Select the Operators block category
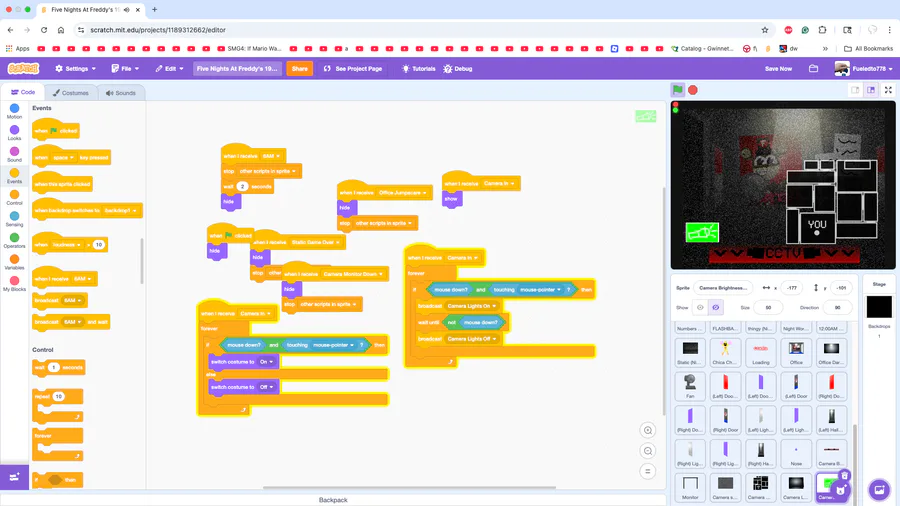900x506 pixels. click(14, 240)
